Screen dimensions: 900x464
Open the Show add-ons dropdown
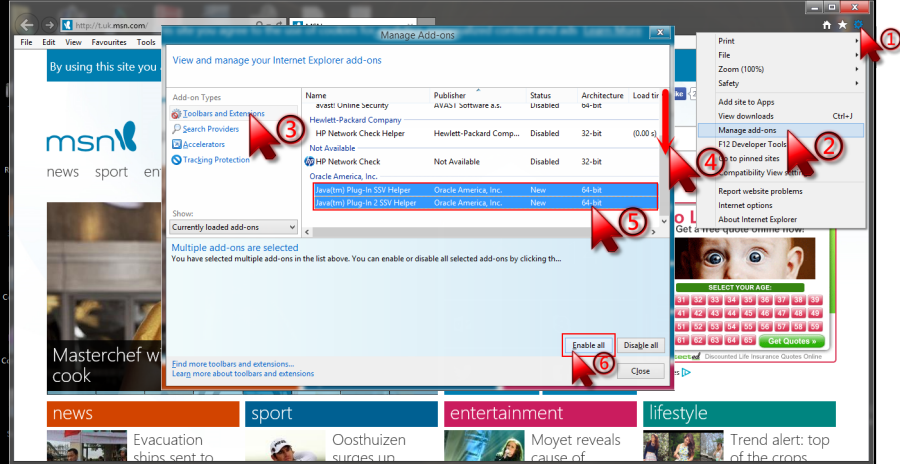point(234,227)
